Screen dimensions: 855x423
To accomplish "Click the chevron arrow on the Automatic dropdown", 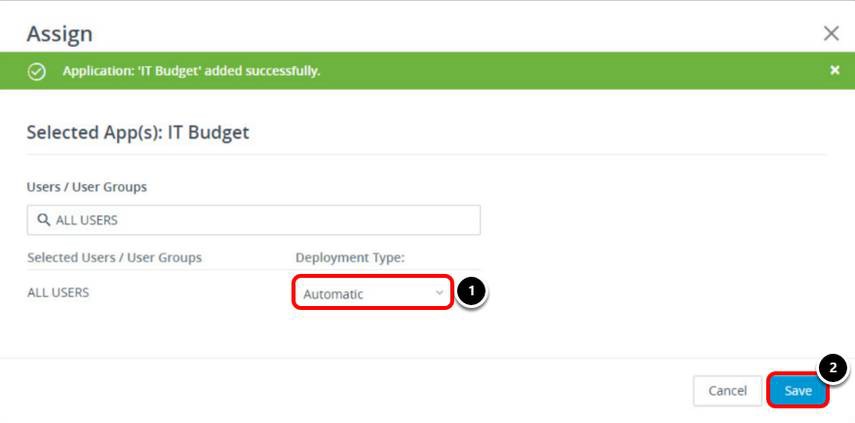I will click(x=439, y=293).
